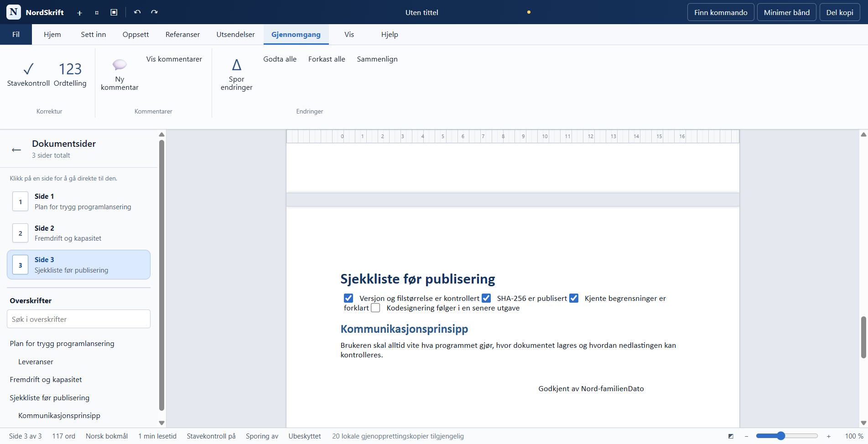This screenshot has width=868, height=444.
Task: Click 'Ubeskyttet' status entry
Action: (305, 436)
